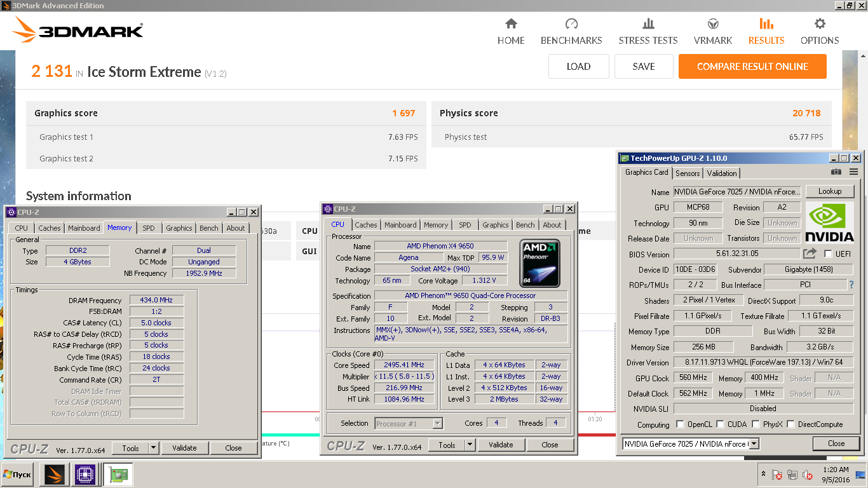Click the network tray icon

pyautogui.click(x=792, y=475)
